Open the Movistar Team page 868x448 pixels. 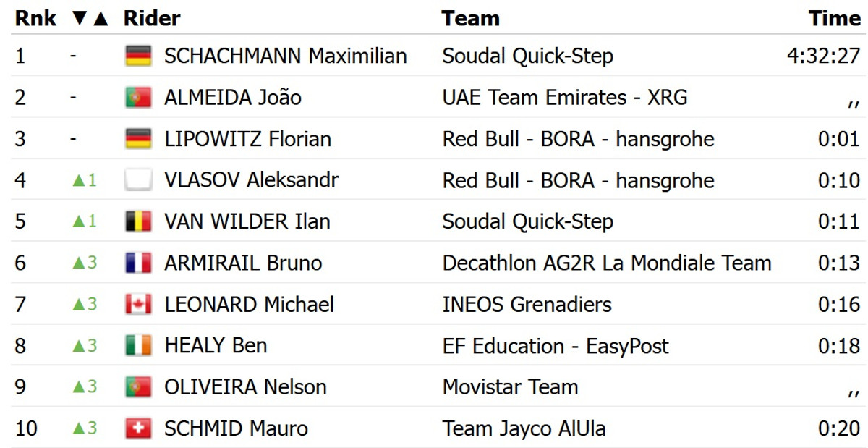point(510,387)
